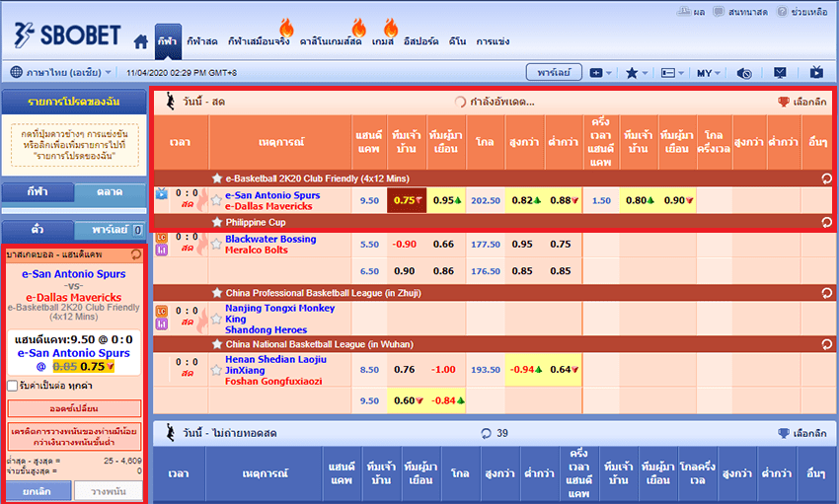Refresh the bet slip panel
The height and width of the screenshot is (504, 839).
point(136,254)
